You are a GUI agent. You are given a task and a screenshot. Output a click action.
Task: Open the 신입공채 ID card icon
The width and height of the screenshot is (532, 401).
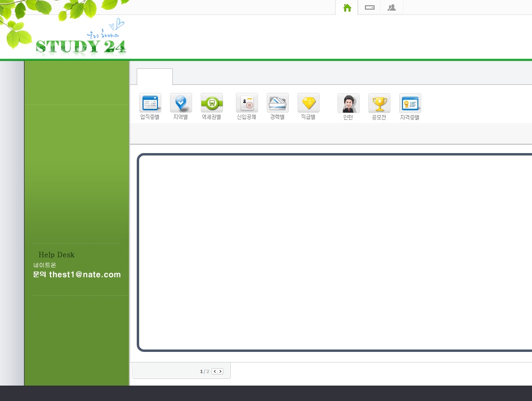pyautogui.click(x=247, y=103)
